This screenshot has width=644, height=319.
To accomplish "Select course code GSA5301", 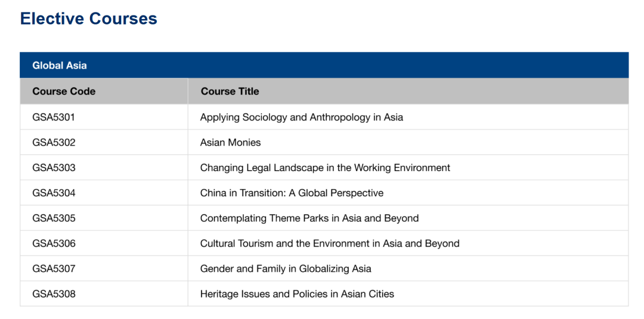I will (x=54, y=117).
